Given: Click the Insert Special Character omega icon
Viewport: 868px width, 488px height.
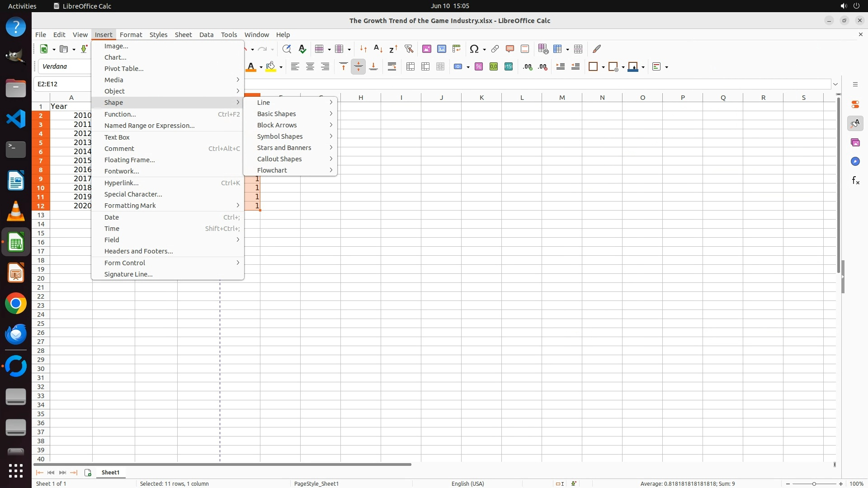Looking at the screenshot, I should [x=474, y=49].
